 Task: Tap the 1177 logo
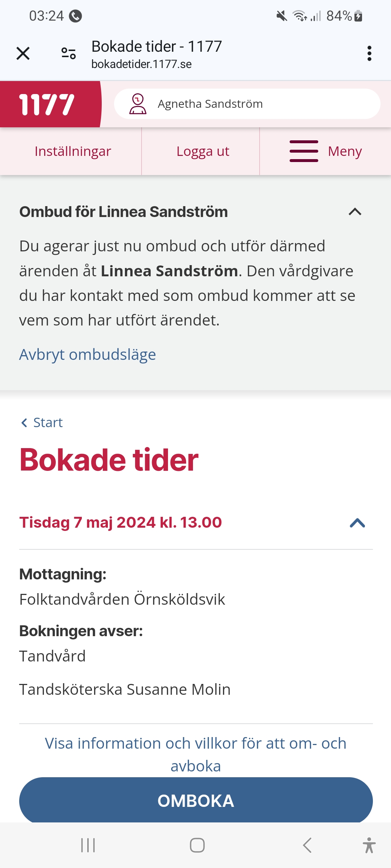click(47, 105)
